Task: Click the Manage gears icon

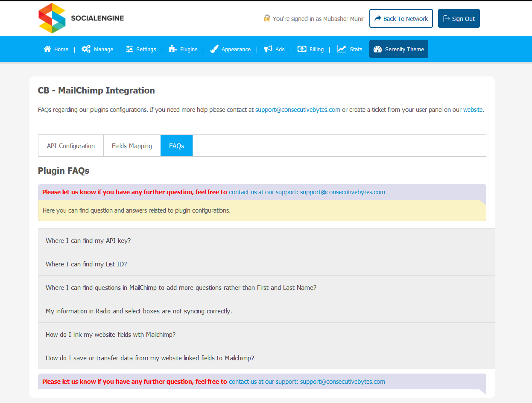Action: [x=86, y=49]
